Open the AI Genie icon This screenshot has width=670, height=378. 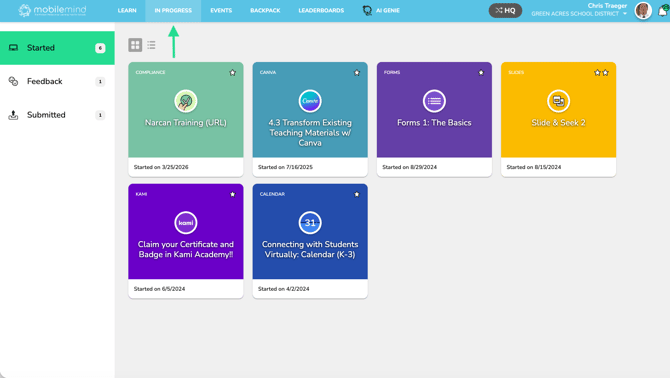(367, 10)
